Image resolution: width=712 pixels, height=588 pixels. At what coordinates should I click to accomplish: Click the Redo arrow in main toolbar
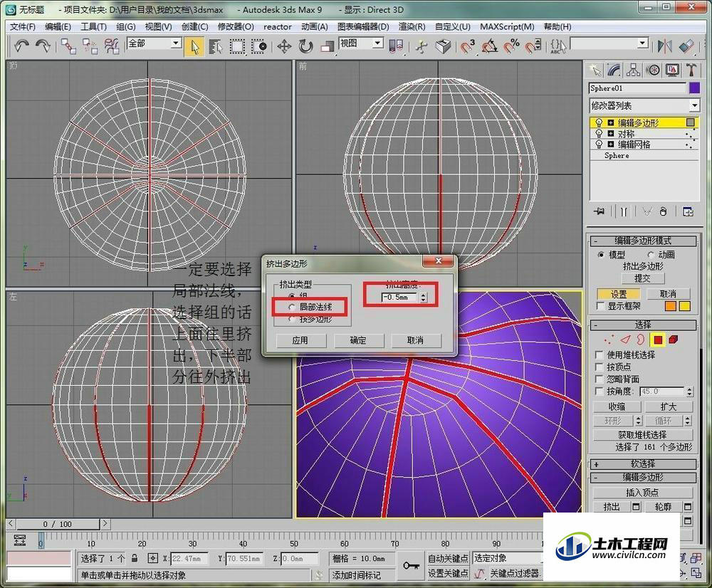tap(43, 46)
